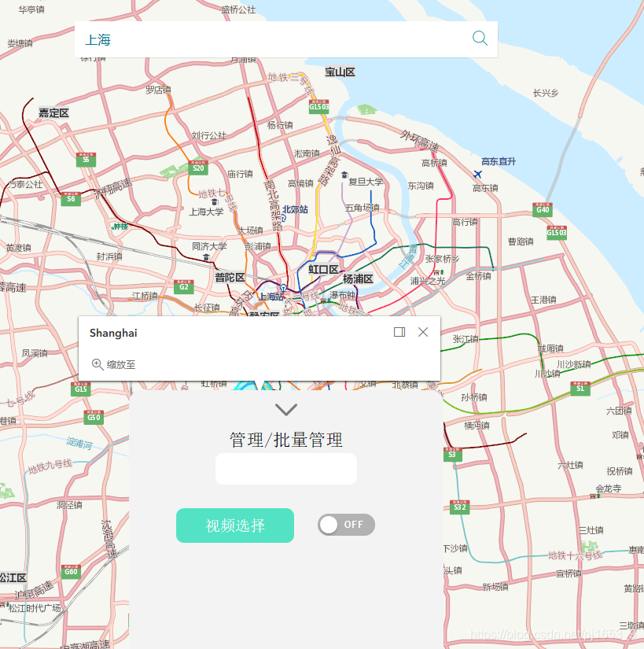Click the G1503 shield near 曹路镇

pyautogui.click(x=557, y=232)
